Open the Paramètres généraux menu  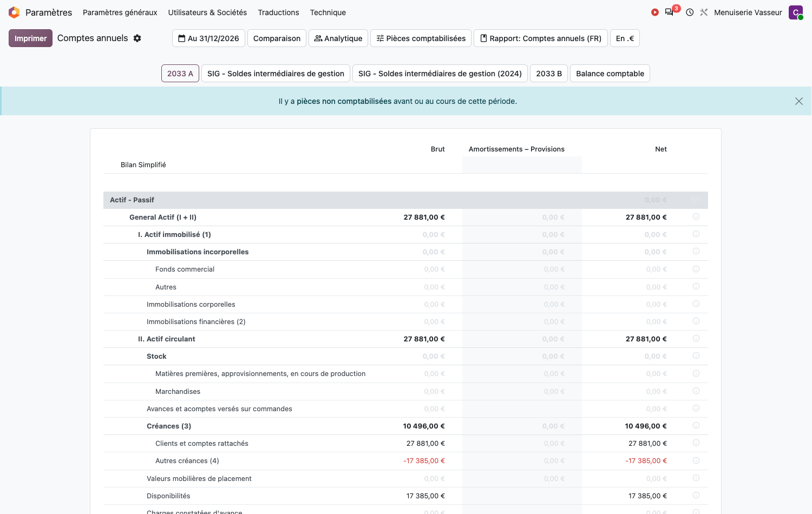[120, 12]
